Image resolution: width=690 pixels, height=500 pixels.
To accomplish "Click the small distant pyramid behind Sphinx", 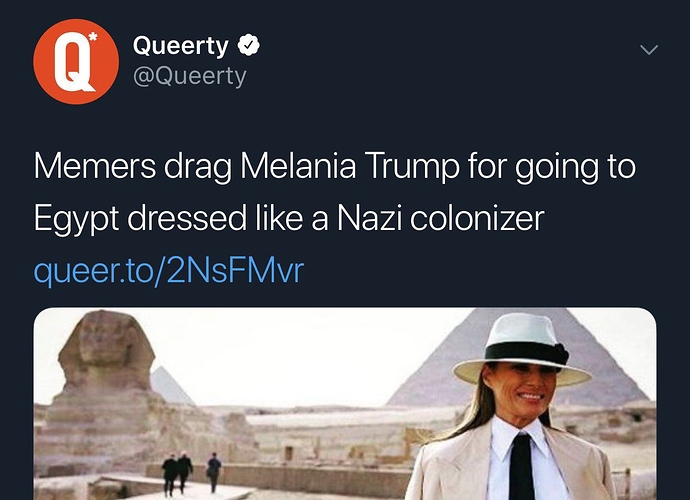I will tap(171, 386).
